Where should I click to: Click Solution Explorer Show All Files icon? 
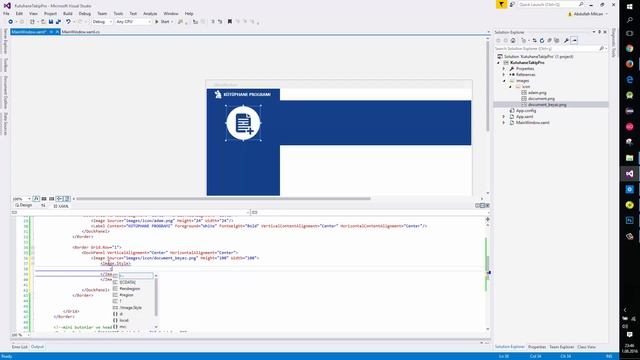tap(557, 40)
